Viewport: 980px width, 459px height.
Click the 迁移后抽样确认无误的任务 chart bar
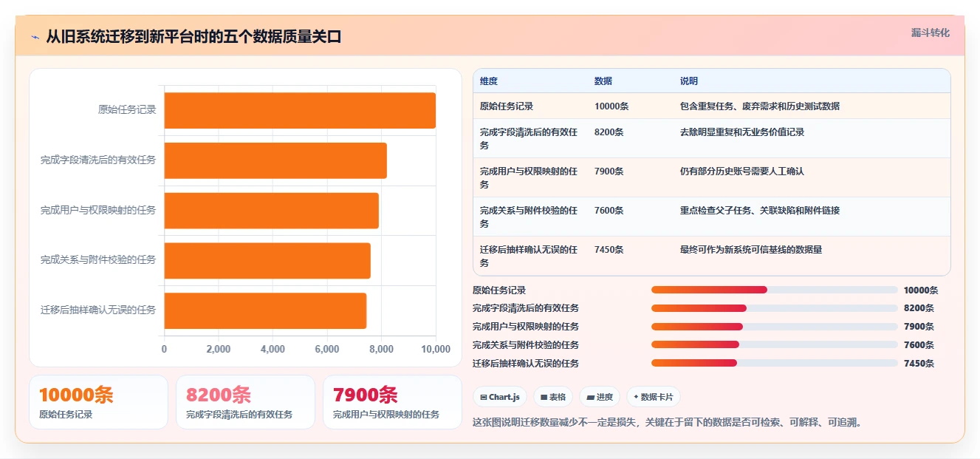point(265,310)
